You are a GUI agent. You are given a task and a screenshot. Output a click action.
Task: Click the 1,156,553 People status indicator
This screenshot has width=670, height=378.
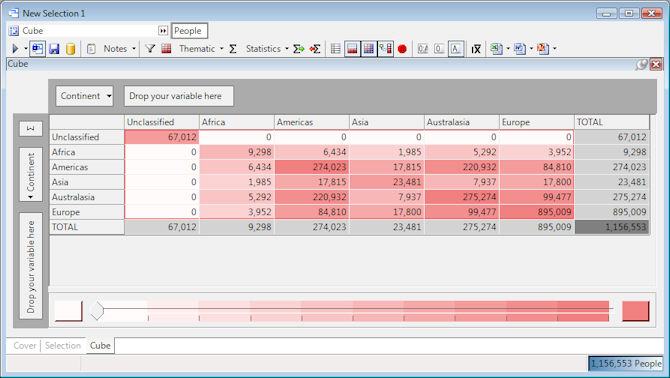tap(626, 364)
